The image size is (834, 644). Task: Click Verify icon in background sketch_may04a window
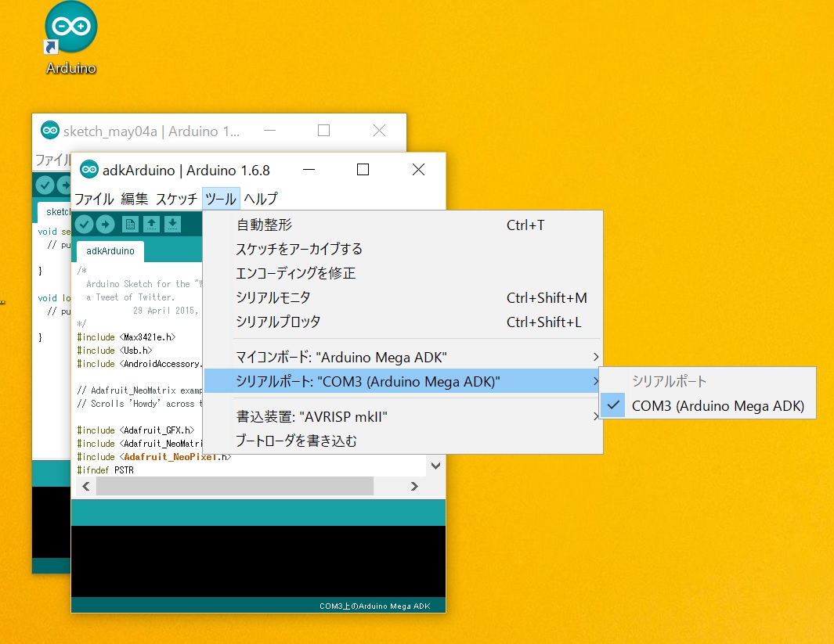(x=45, y=185)
